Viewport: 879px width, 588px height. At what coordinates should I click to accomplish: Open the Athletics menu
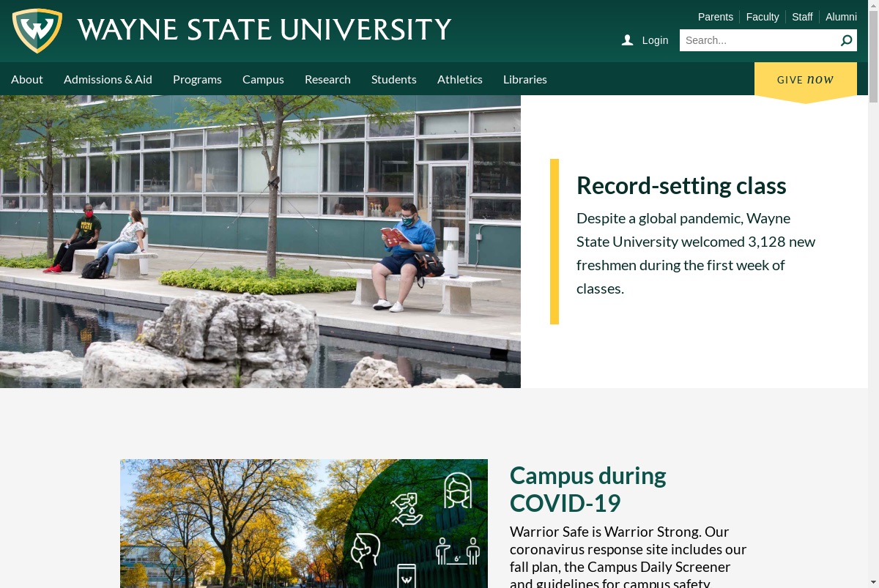pyautogui.click(x=460, y=79)
